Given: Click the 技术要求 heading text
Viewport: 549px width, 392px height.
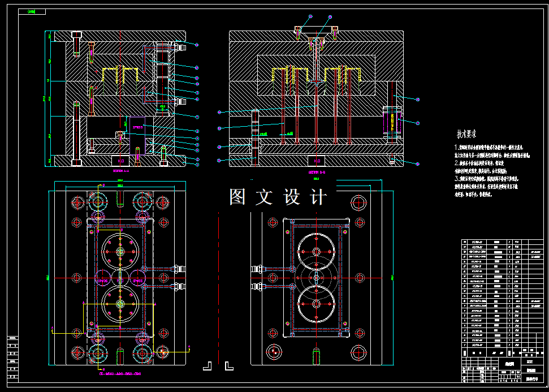Looking at the screenshot, I should (466, 134).
